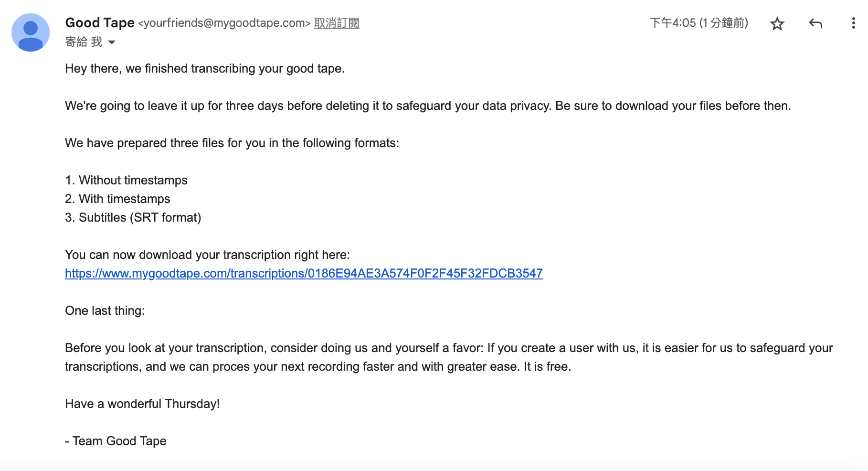This screenshot has height=471, width=868.
Task: Click the reply arrow icon
Action: [x=815, y=23]
